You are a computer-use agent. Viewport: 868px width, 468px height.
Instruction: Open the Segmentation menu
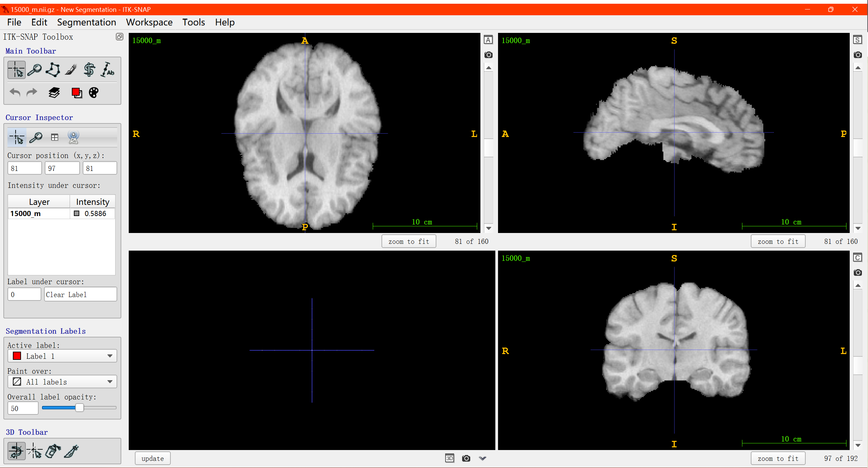click(86, 22)
